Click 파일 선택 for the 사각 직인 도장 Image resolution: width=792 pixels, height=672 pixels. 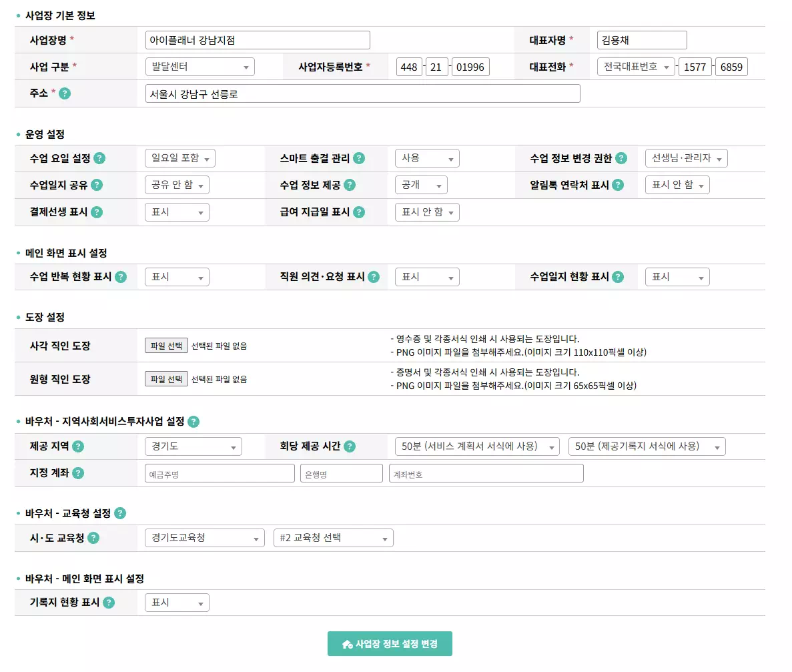[x=165, y=346]
